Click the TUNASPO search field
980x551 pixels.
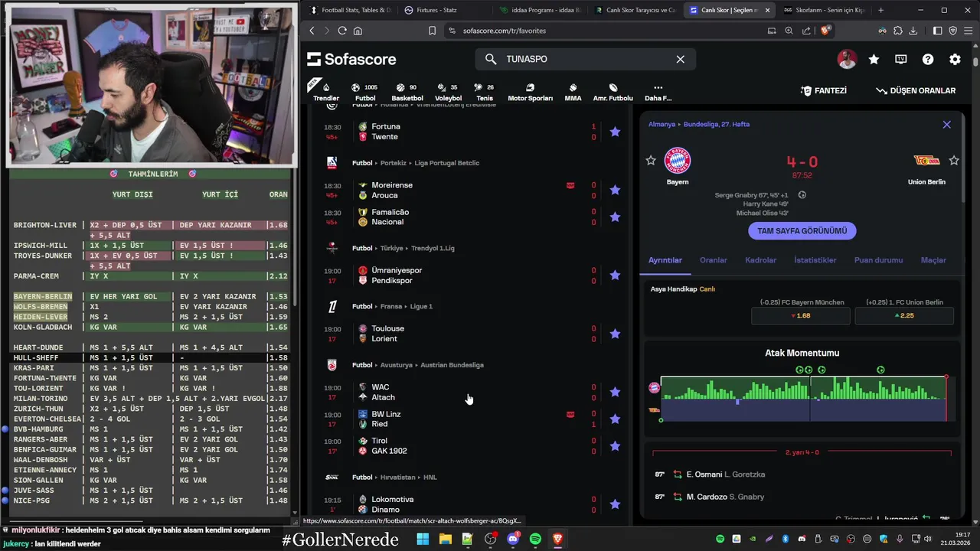586,59
